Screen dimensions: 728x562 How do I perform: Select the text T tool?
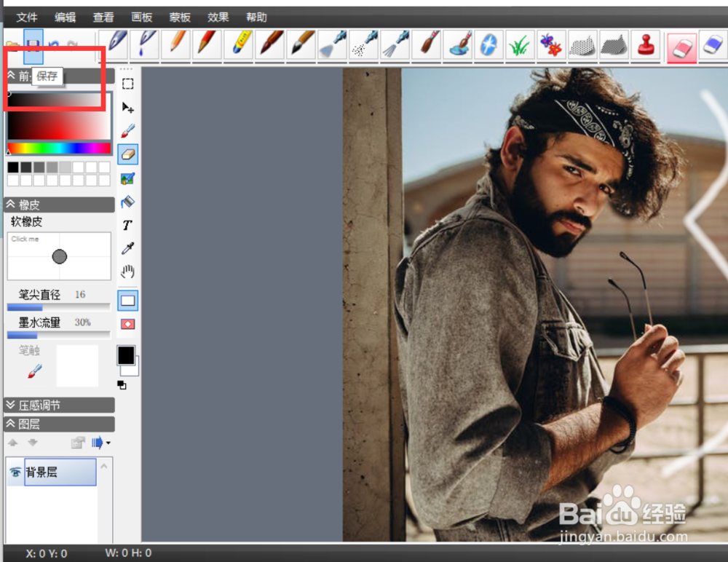(127, 225)
